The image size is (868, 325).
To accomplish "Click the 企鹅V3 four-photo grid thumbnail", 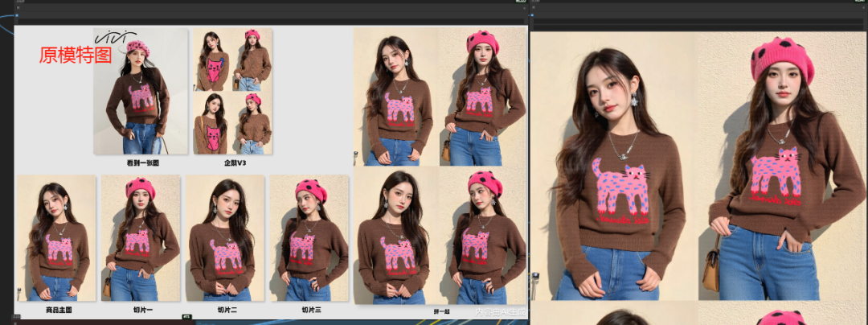I will click(x=232, y=92).
